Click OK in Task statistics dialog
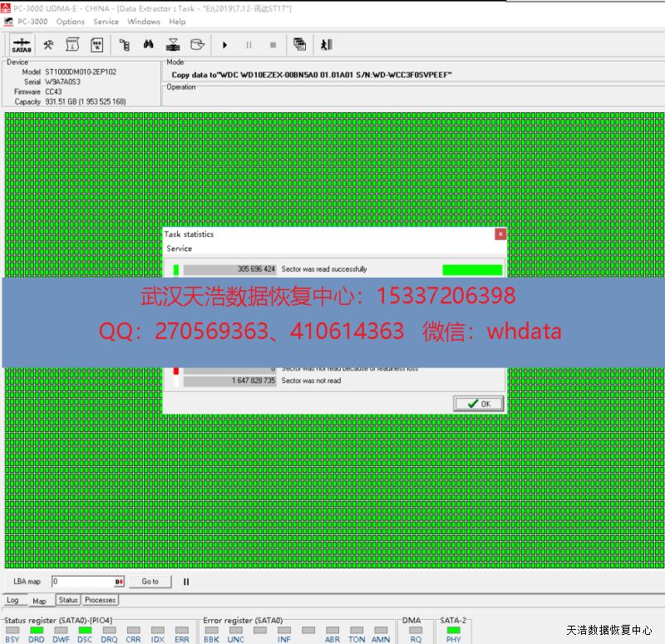 click(479, 404)
